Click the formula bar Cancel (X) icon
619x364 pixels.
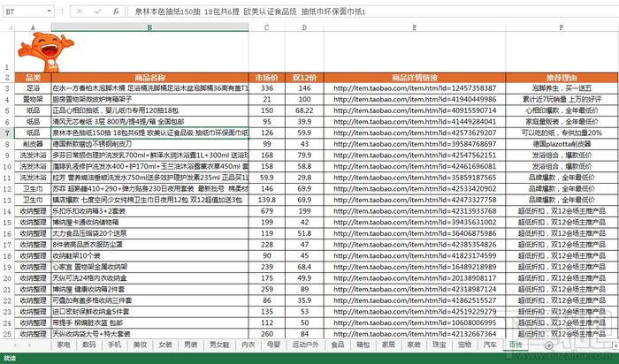coord(80,11)
